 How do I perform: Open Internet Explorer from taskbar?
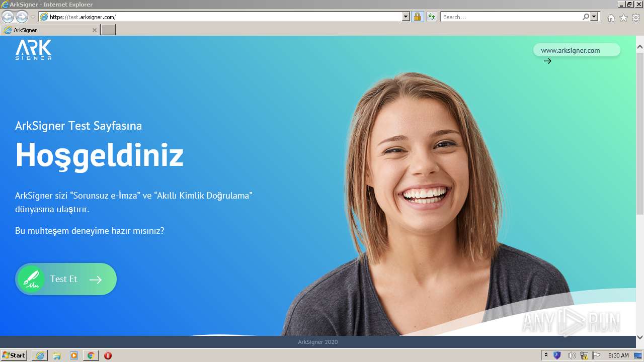40,355
